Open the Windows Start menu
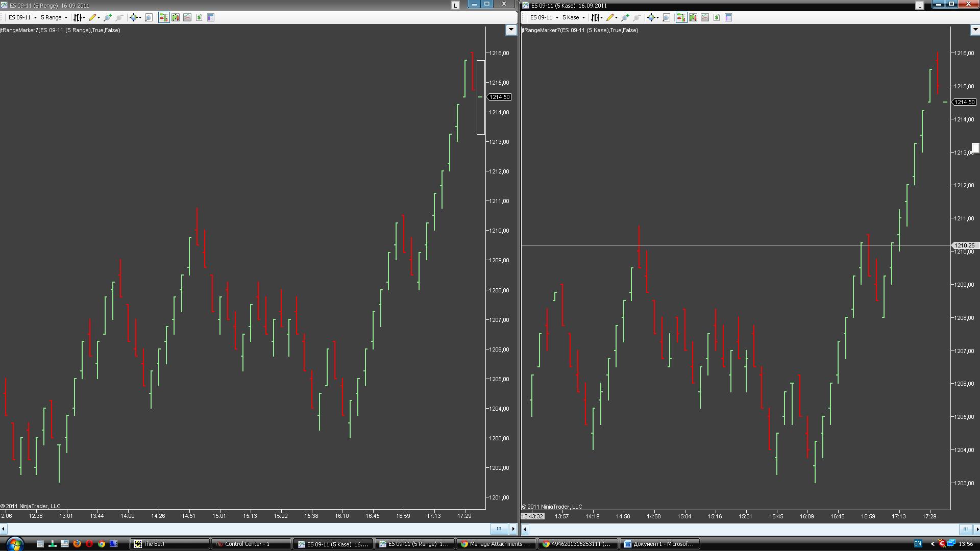 [14, 543]
